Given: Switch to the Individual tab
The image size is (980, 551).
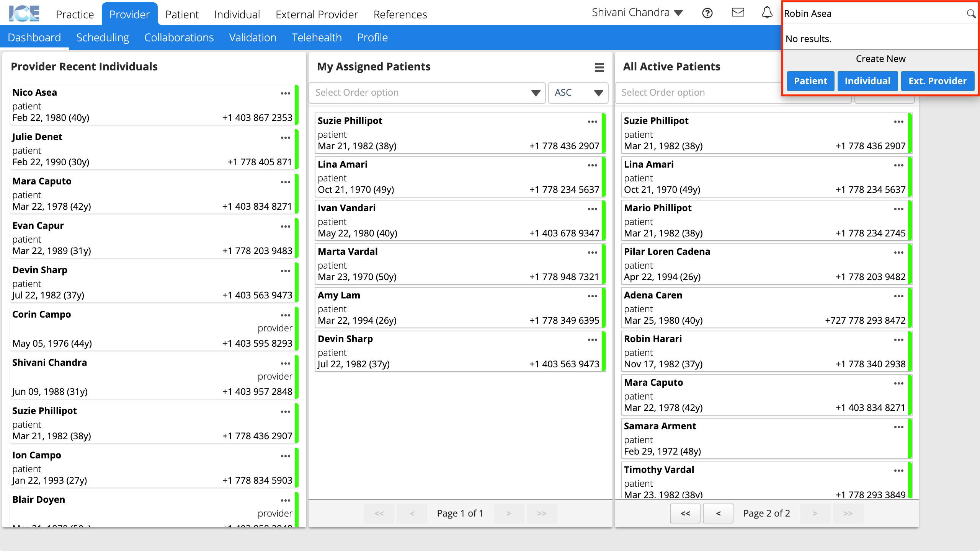Looking at the screenshot, I should (x=237, y=15).
